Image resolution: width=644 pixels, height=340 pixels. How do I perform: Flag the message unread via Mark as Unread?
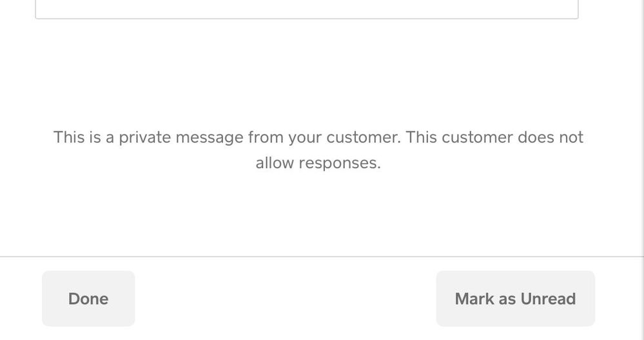pyautogui.click(x=515, y=299)
